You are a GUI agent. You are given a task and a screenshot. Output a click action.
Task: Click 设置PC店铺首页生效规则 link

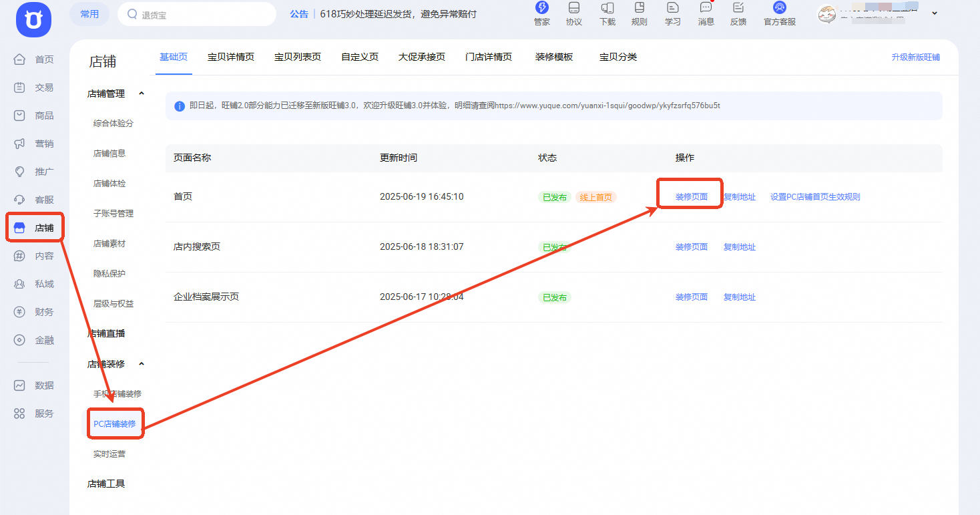click(x=815, y=197)
